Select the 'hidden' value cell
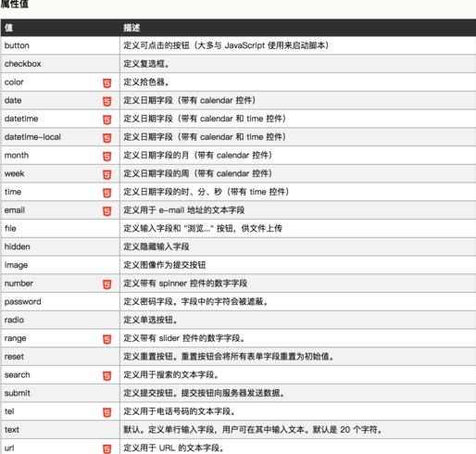Image resolution: width=476 pixels, height=454 pixels. point(60,246)
